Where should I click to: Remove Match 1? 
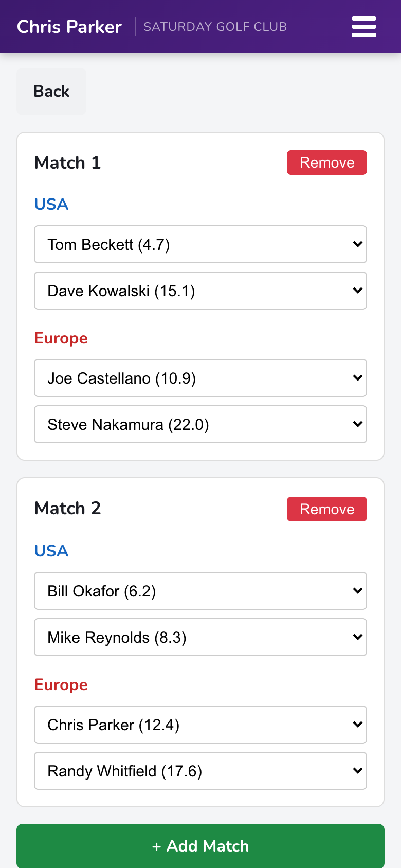pyautogui.click(x=327, y=162)
